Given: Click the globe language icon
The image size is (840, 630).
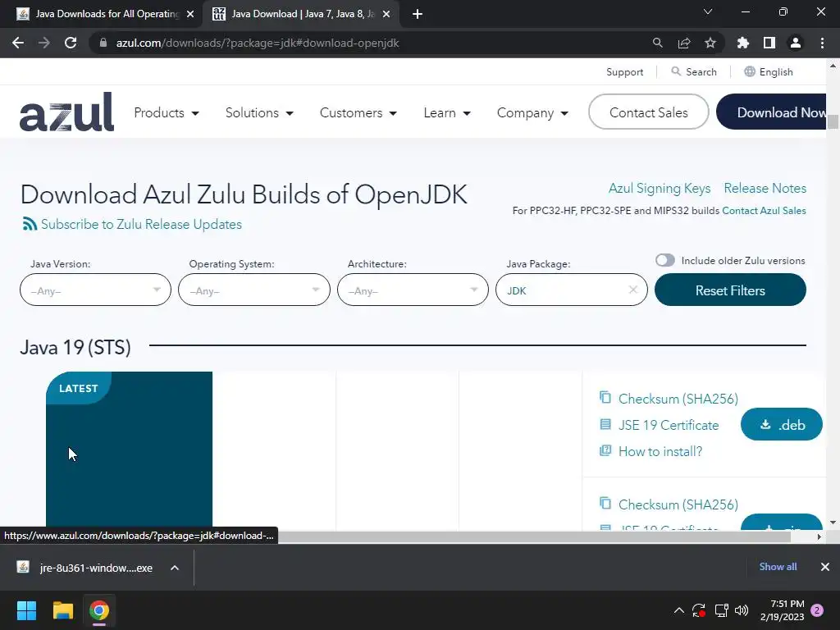Looking at the screenshot, I should click(x=750, y=71).
